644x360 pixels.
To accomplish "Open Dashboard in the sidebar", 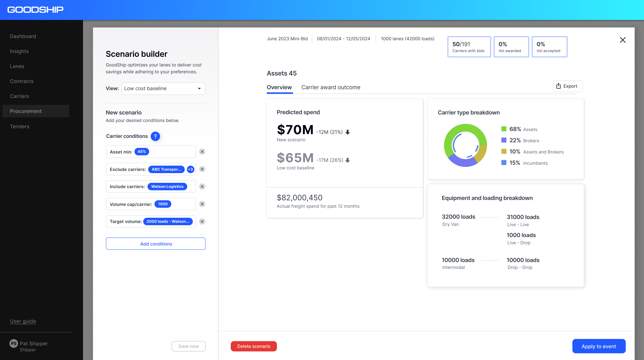I will [x=23, y=36].
